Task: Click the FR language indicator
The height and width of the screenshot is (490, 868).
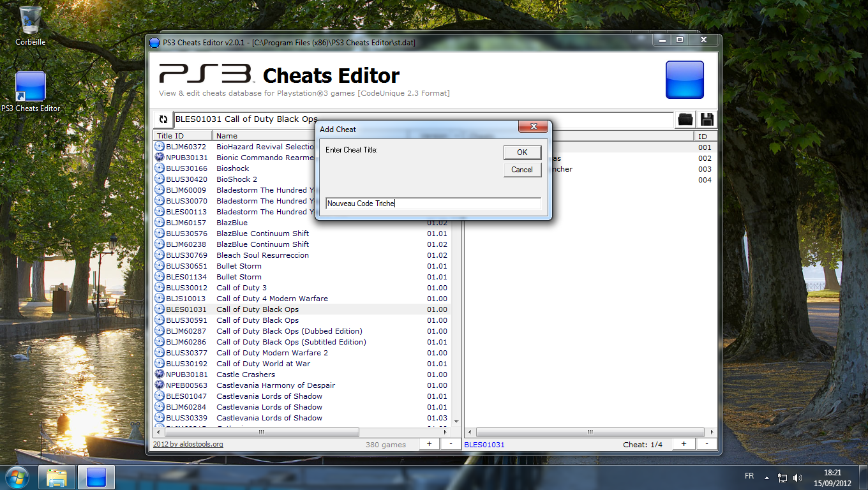Action: coord(749,477)
